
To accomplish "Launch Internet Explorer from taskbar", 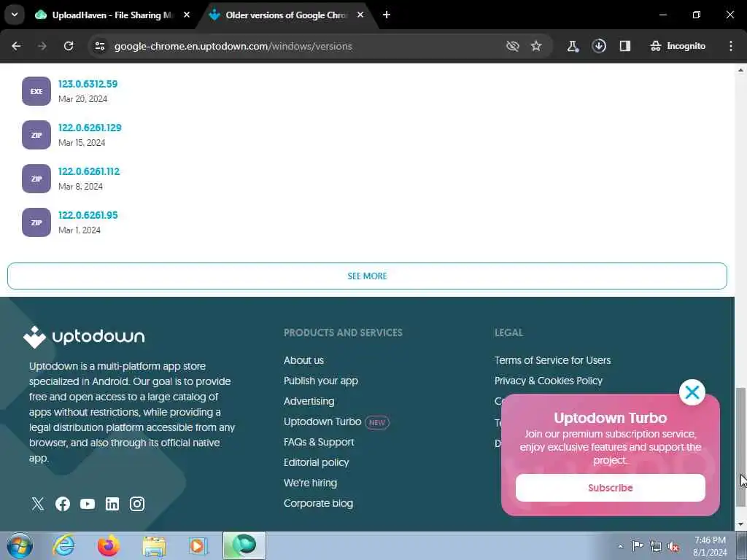I will [x=63, y=545].
